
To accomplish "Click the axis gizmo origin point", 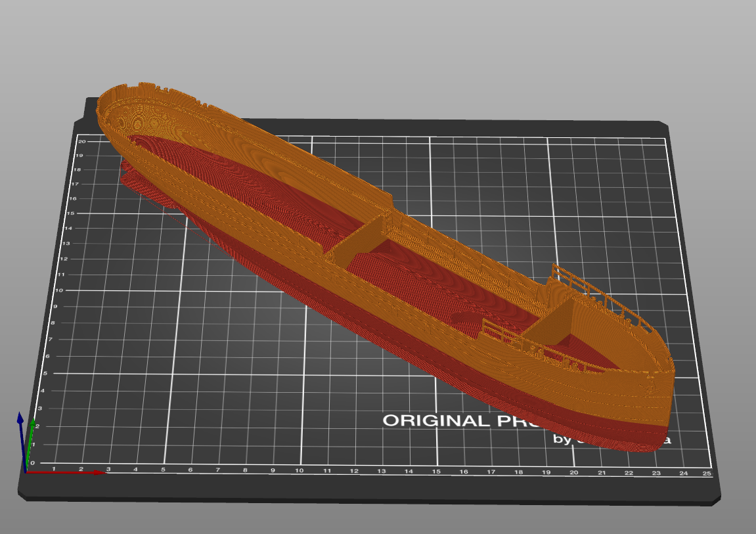I will tap(27, 472).
